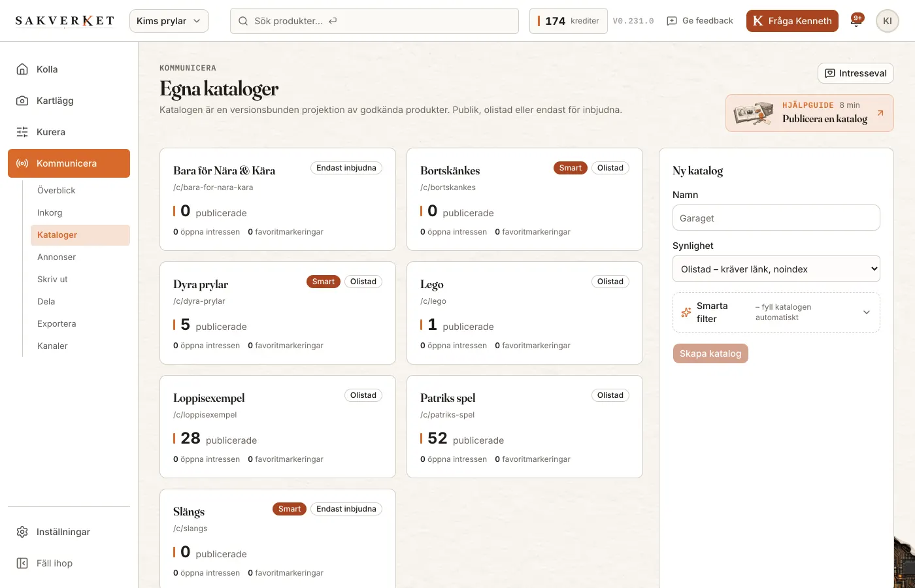The image size is (915, 588).
Task: Open the Synlighet visibility dropdown
Action: [x=776, y=269]
